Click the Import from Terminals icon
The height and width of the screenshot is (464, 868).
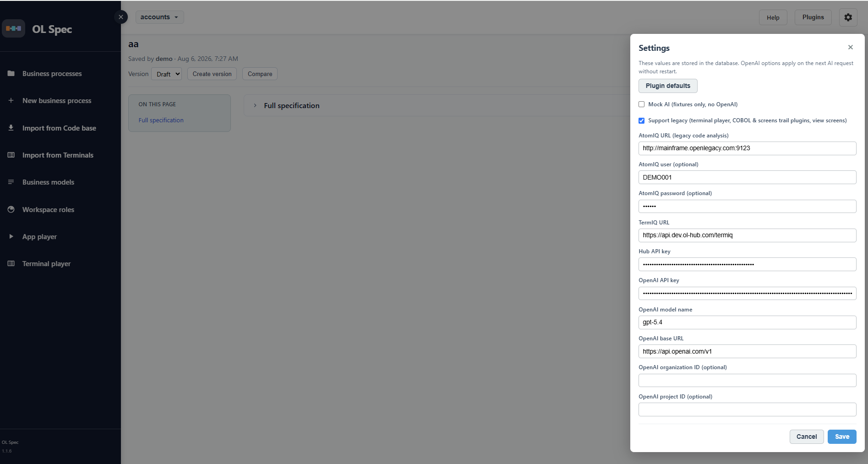(x=11, y=155)
